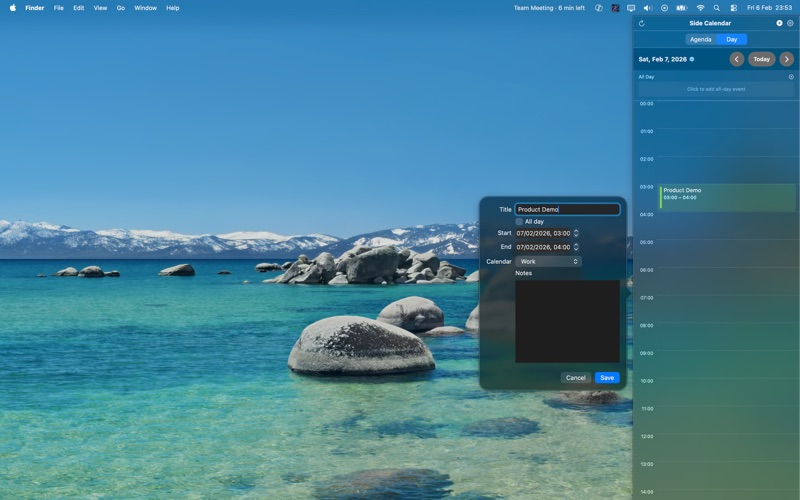Click the Start date field 07/02/2026, 03:00
800x500 pixels.
pyautogui.click(x=543, y=233)
